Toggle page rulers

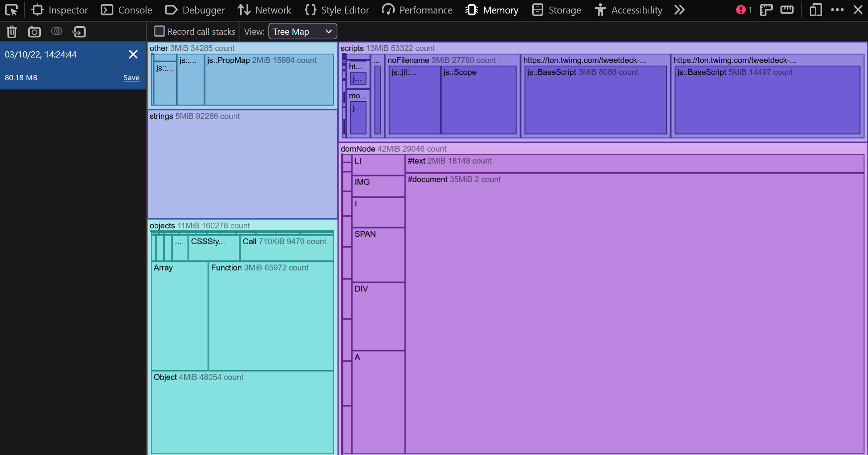[x=766, y=10]
